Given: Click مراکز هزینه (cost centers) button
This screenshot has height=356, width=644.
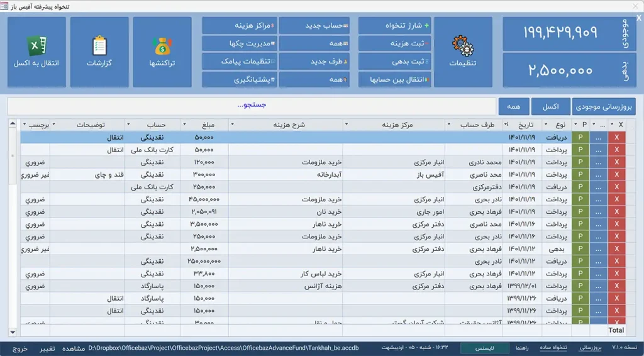Looking at the screenshot, I should coord(240,25).
